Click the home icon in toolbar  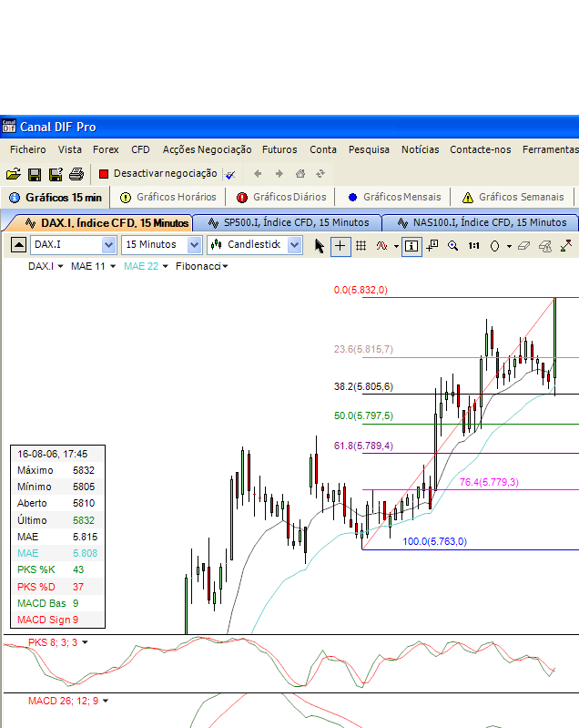[x=300, y=174]
